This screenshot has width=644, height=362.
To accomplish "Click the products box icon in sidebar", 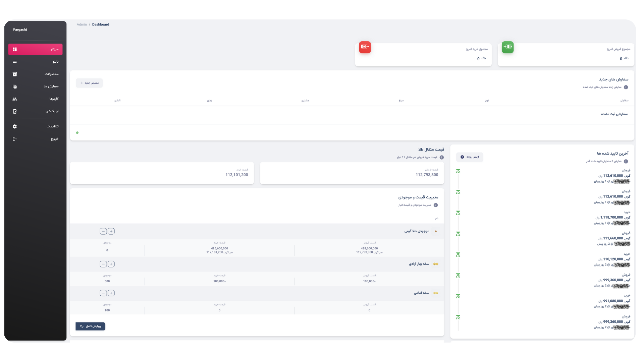I will point(15,74).
